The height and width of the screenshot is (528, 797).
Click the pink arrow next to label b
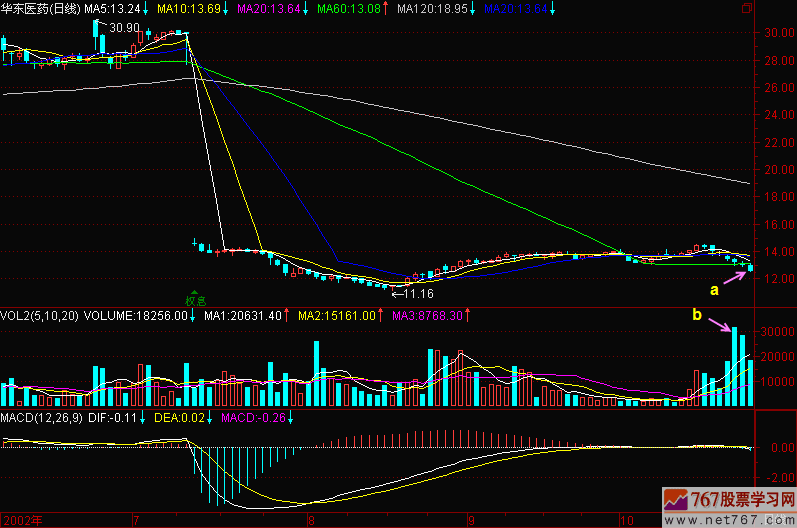[719, 323]
